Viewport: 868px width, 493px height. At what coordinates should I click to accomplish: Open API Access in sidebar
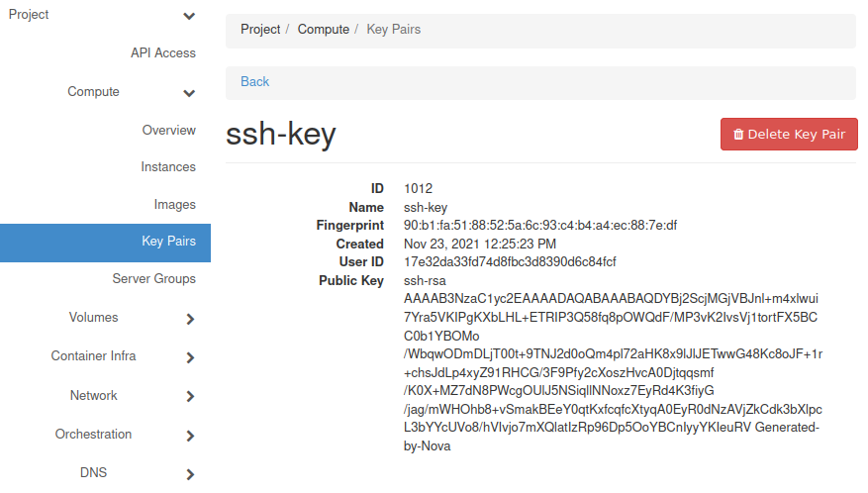[163, 53]
